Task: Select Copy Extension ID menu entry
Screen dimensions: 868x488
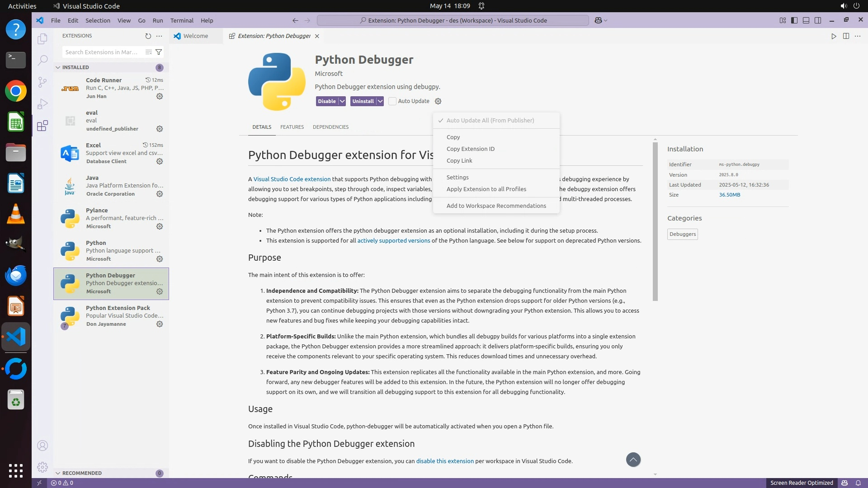Action: (470, 149)
